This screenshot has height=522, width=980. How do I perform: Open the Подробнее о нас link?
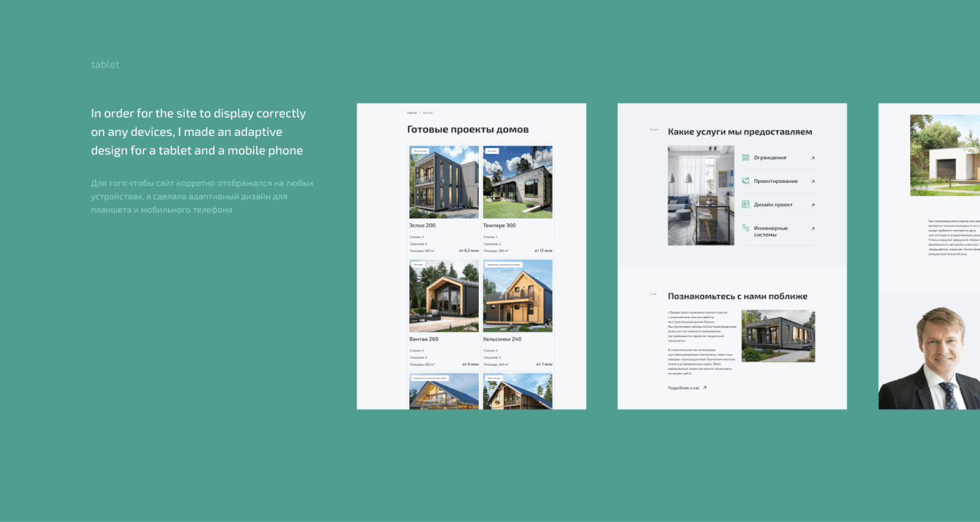click(x=683, y=387)
